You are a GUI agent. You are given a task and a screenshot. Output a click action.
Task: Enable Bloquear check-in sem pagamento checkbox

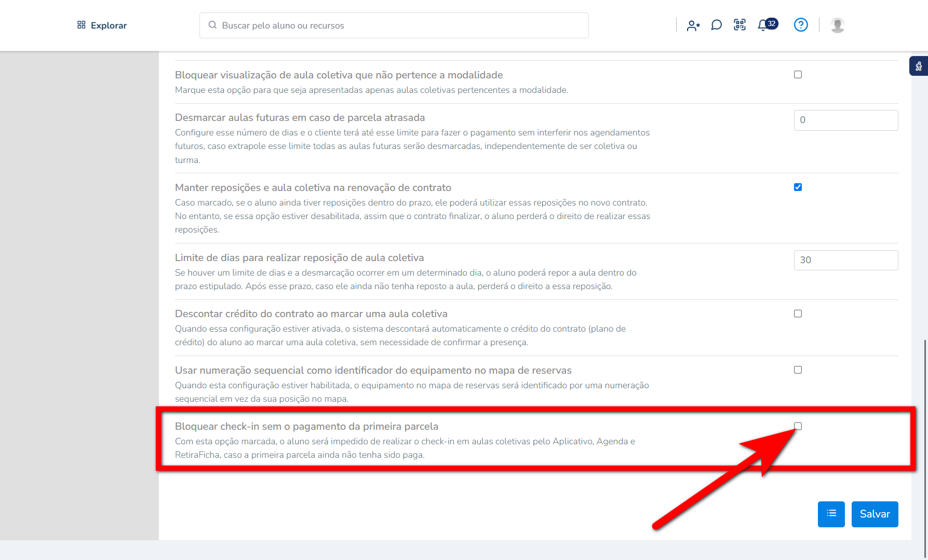(798, 426)
